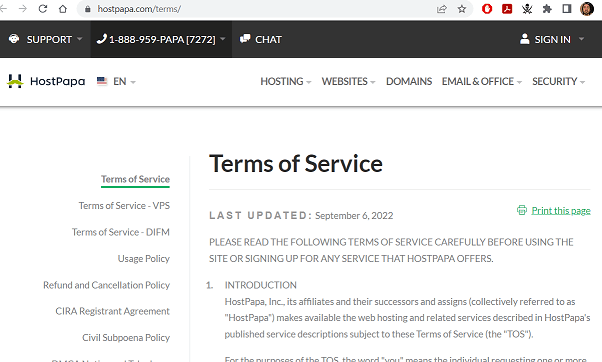Open the HOSTING nav menu
This screenshot has width=602, height=362.
coord(282,81)
